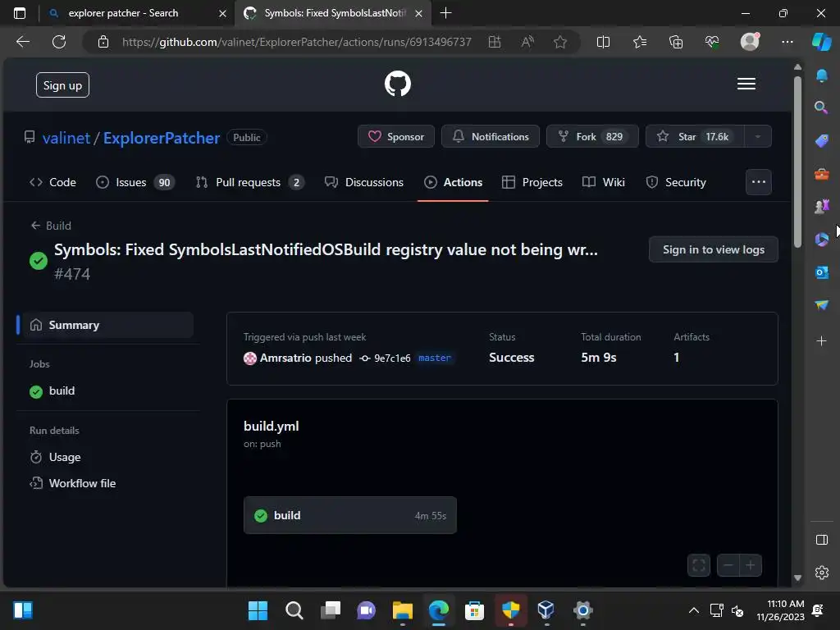840x630 pixels.
Task: Open Collections icon in toolbar
Action: (x=676, y=42)
